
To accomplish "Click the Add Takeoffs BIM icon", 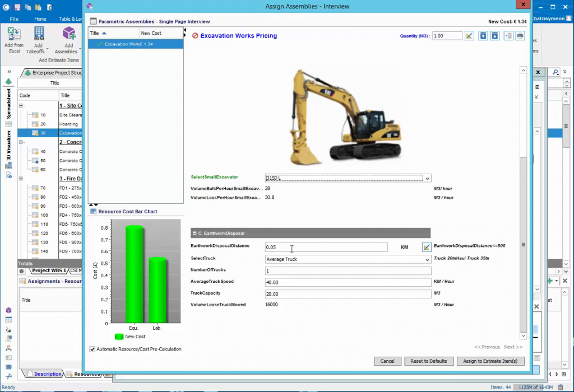I will point(39,34).
